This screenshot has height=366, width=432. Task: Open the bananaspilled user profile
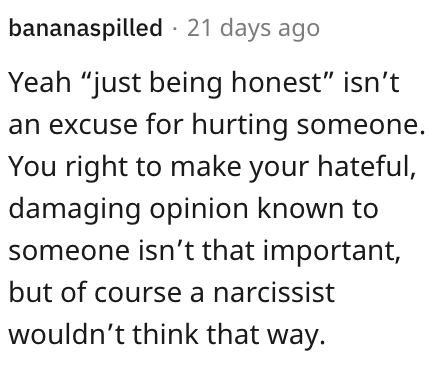pyautogui.click(x=85, y=29)
